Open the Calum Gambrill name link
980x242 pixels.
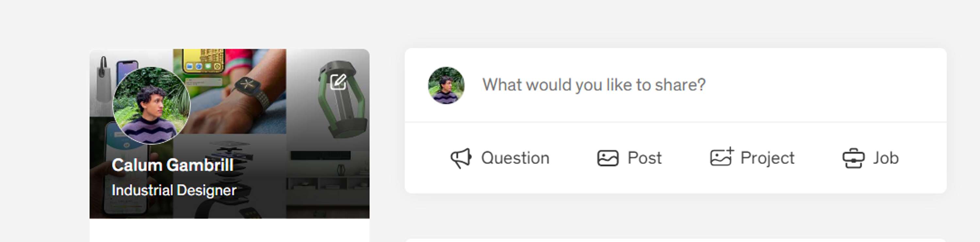(x=172, y=165)
